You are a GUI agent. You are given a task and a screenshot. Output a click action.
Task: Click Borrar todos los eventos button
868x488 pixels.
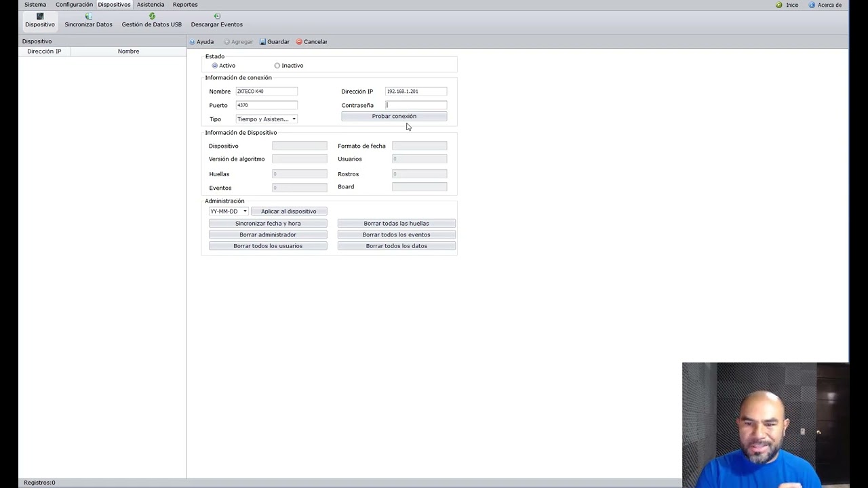click(x=397, y=235)
